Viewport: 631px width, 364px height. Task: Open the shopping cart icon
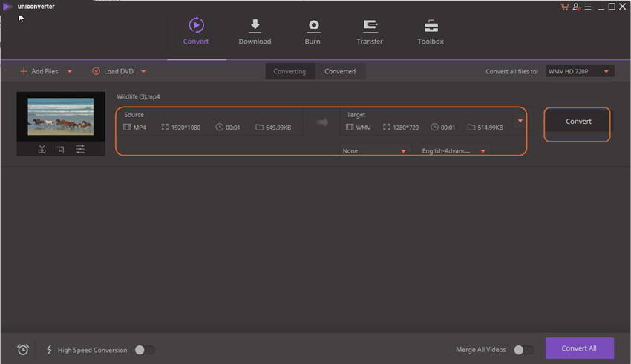[x=564, y=7]
